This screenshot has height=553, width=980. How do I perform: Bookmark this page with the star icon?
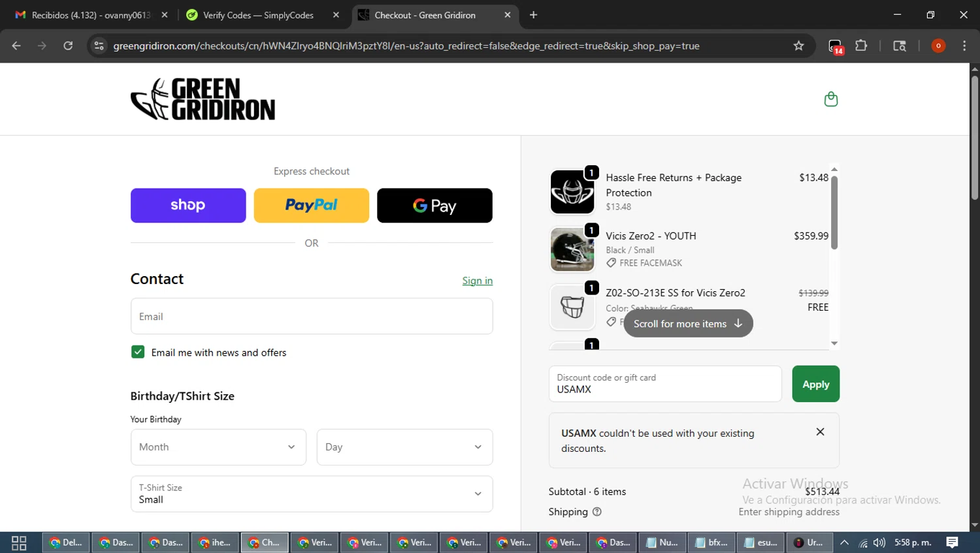798,46
